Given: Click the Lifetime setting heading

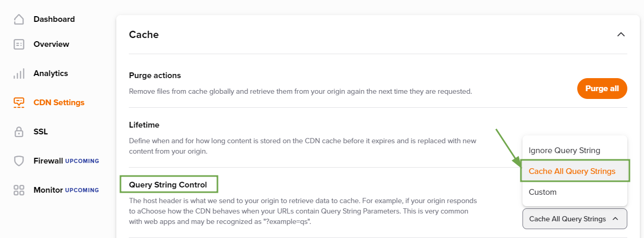Looking at the screenshot, I should click(x=144, y=125).
